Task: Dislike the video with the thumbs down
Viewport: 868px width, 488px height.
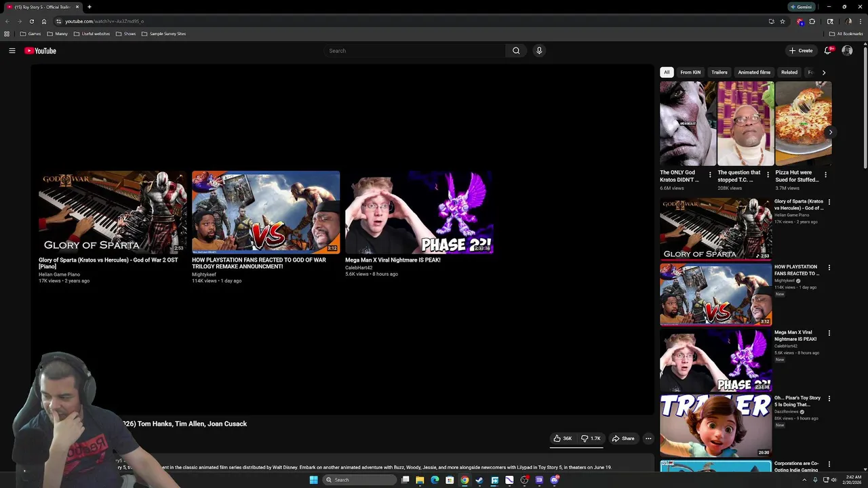Action: [591, 439]
